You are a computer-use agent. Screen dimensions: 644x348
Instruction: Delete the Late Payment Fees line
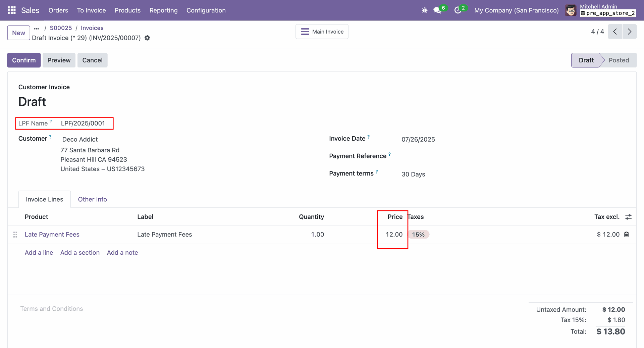pyautogui.click(x=626, y=235)
